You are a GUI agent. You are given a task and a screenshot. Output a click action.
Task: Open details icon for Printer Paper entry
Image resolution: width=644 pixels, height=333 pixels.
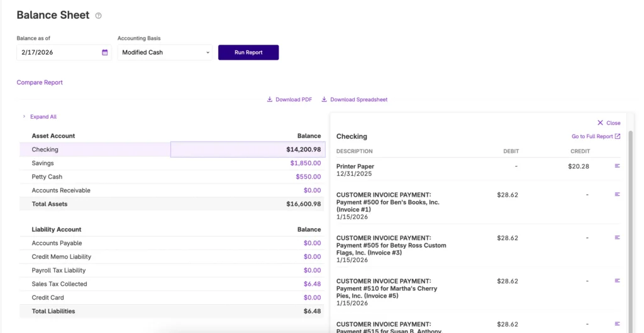coord(617,166)
